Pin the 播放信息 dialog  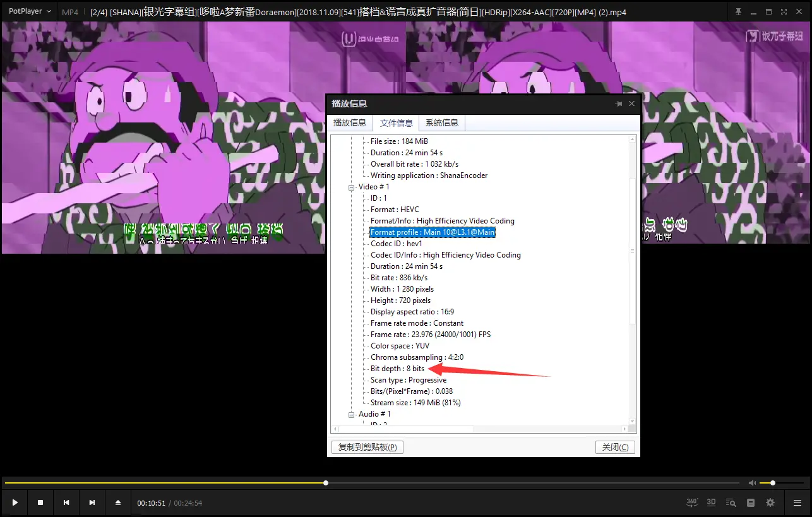click(x=619, y=104)
